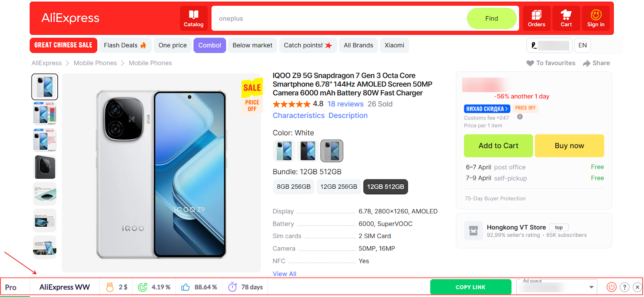
Task: Choose the mint green color swatch
Action: pyautogui.click(x=284, y=151)
